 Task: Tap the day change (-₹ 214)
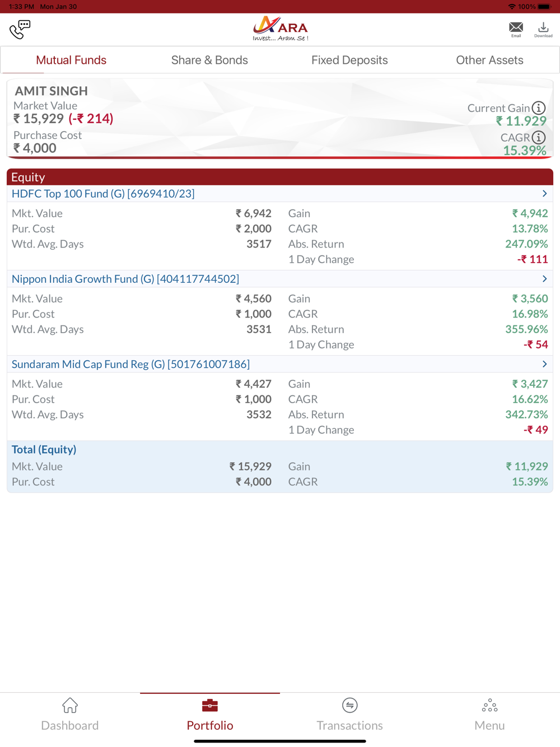click(x=91, y=118)
